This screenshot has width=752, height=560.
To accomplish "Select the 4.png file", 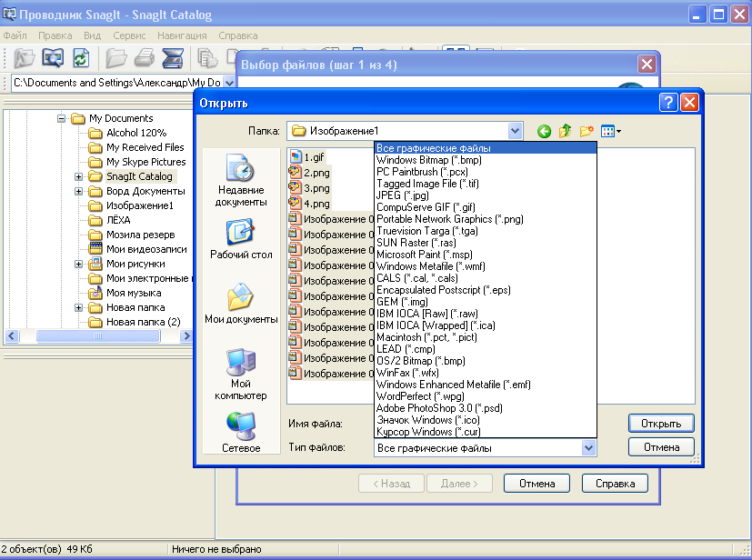I will click(x=309, y=204).
